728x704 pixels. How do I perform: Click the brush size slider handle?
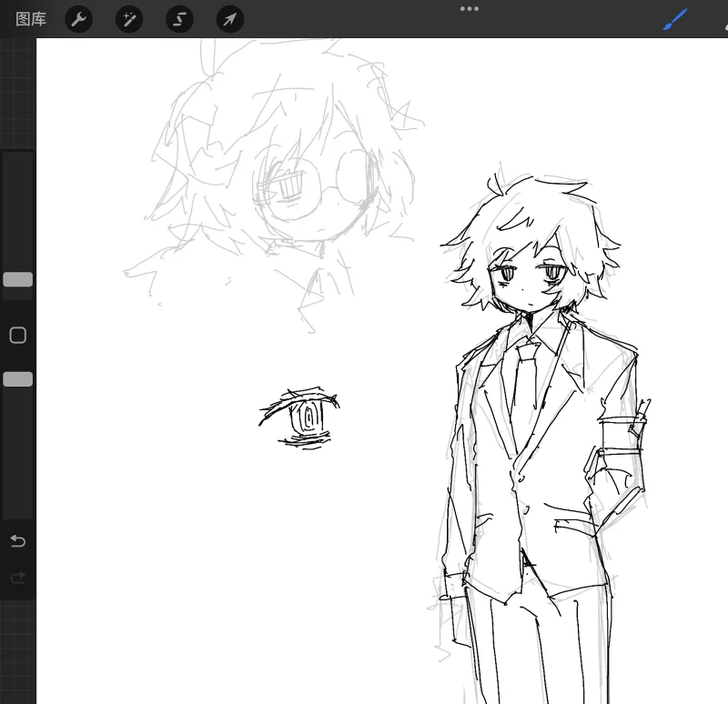[x=17, y=279]
